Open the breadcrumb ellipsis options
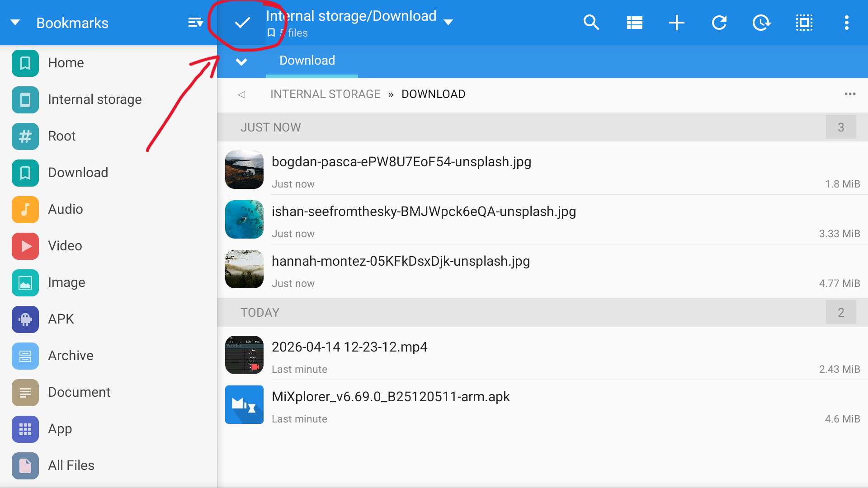The width and height of the screenshot is (868, 488). pyautogui.click(x=850, y=94)
